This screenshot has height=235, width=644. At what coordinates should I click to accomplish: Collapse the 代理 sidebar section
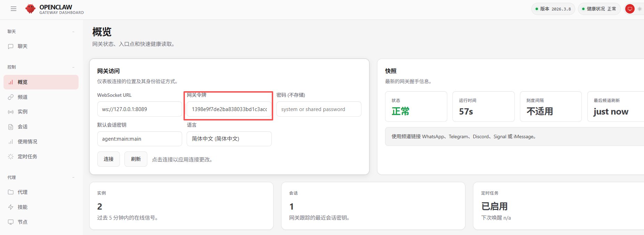tap(73, 178)
